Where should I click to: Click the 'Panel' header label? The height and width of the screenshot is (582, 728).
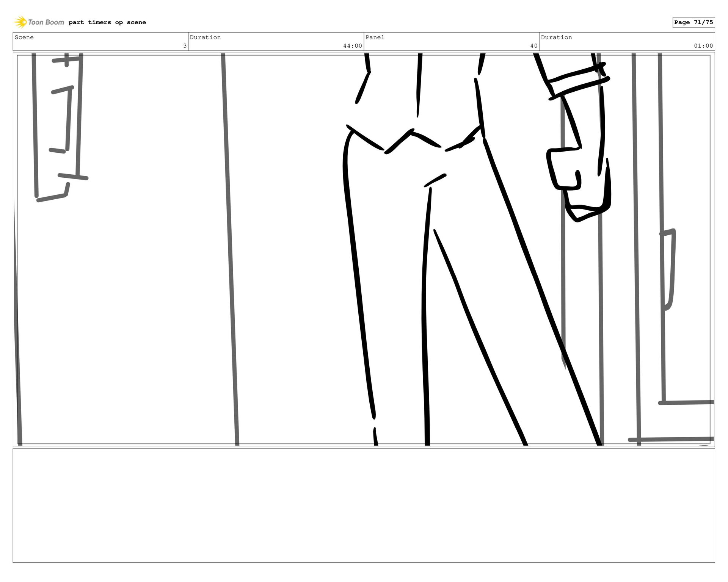tap(375, 37)
